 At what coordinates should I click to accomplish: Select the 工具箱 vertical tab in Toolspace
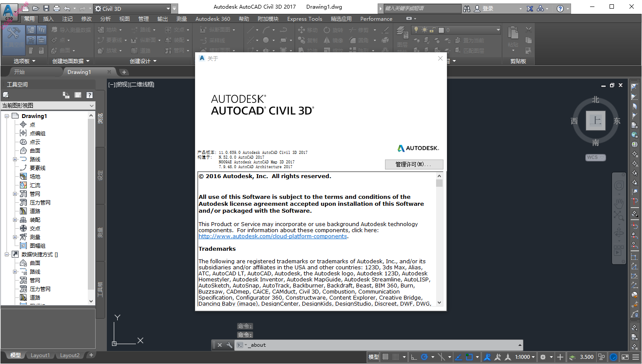click(100, 289)
